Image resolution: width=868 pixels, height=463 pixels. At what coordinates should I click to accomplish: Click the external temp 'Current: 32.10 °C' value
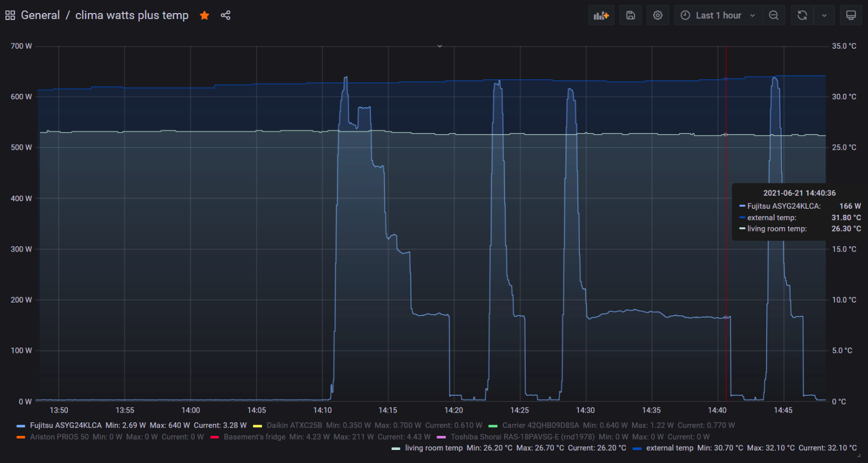point(828,448)
